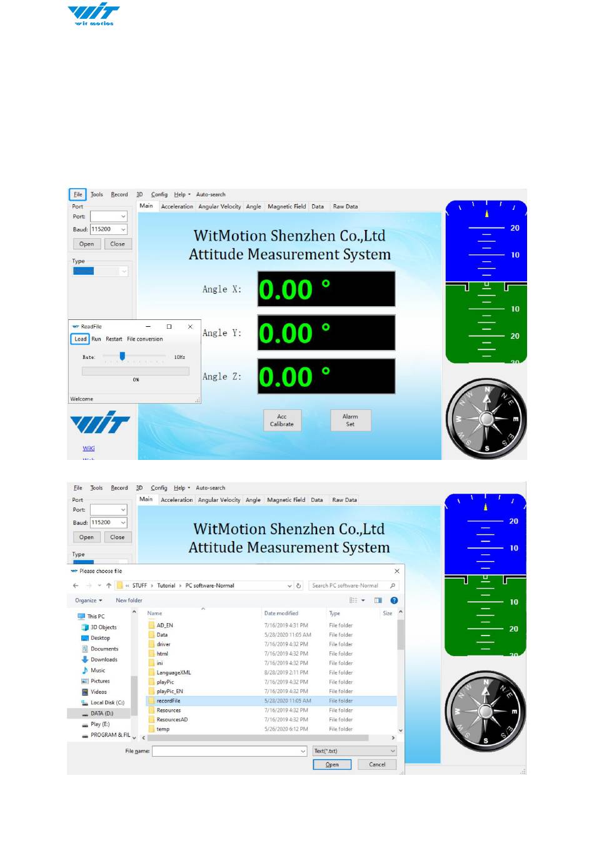The height and width of the screenshot is (868, 594).
Task: Open the view options dropdown arrow
Action: click(x=363, y=600)
